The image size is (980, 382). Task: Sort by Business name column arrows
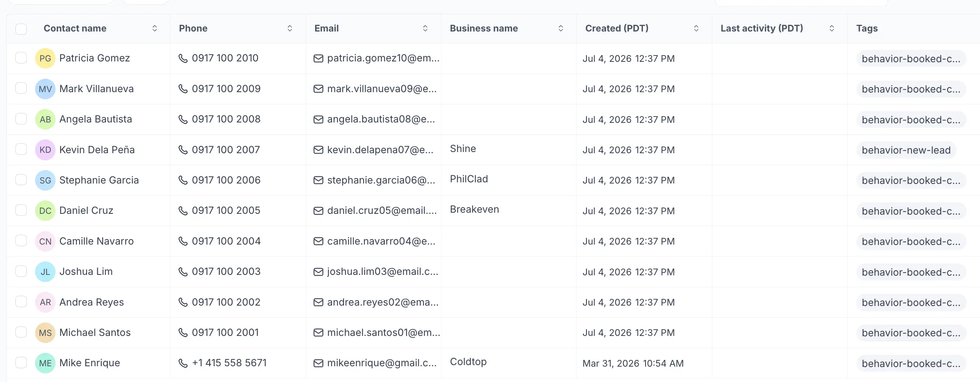tap(561, 28)
